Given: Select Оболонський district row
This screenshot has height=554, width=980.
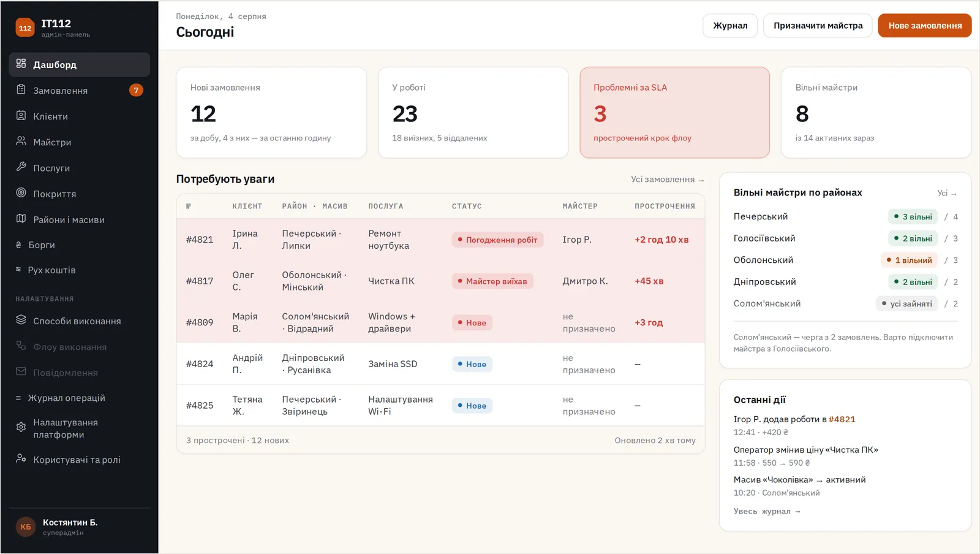Looking at the screenshot, I should point(845,260).
